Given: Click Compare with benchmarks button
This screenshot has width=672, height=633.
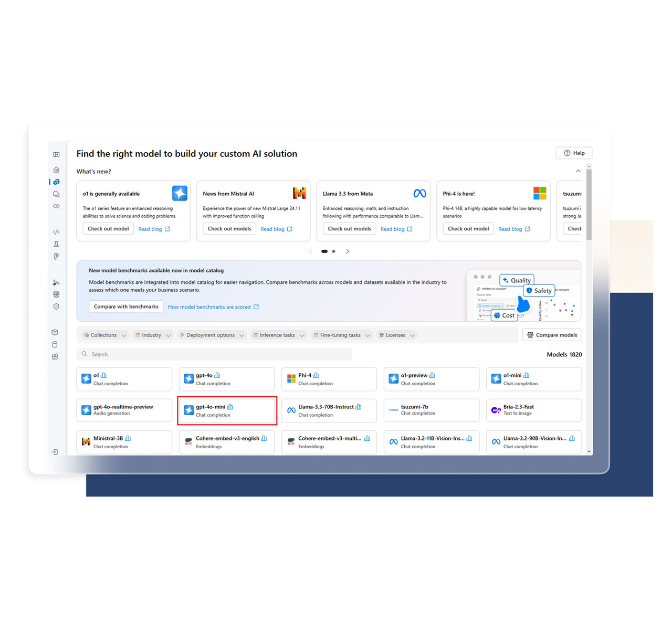Looking at the screenshot, I should tap(126, 307).
